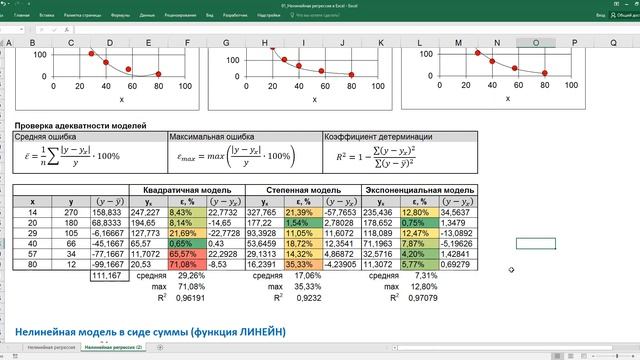This screenshot has height=360, width=640.
Task: Add a new sheet with plus icon
Action: pyautogui.click(x=160, y=347)
